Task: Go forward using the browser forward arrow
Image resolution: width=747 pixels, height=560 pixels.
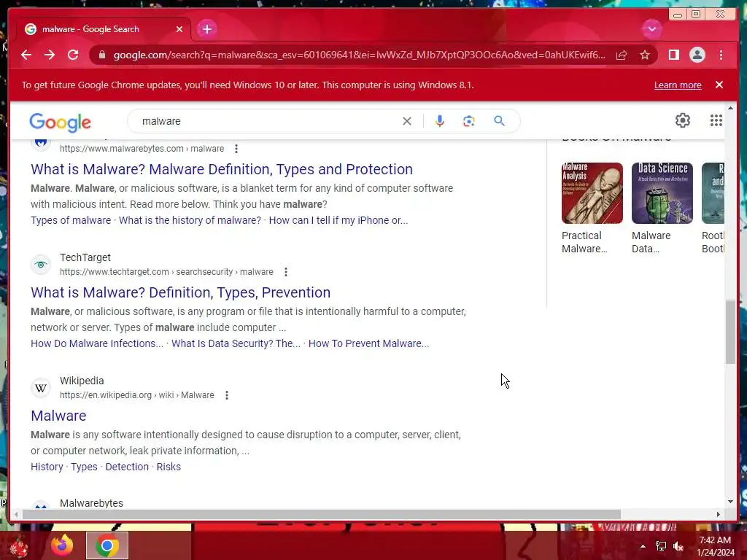Action: [x=50, y=55]
